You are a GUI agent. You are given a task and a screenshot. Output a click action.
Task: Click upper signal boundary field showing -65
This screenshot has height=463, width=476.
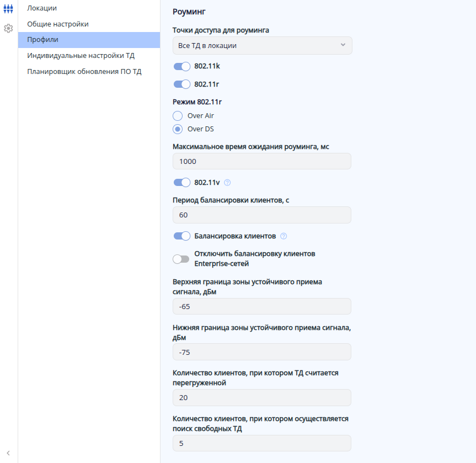[262, 307]
